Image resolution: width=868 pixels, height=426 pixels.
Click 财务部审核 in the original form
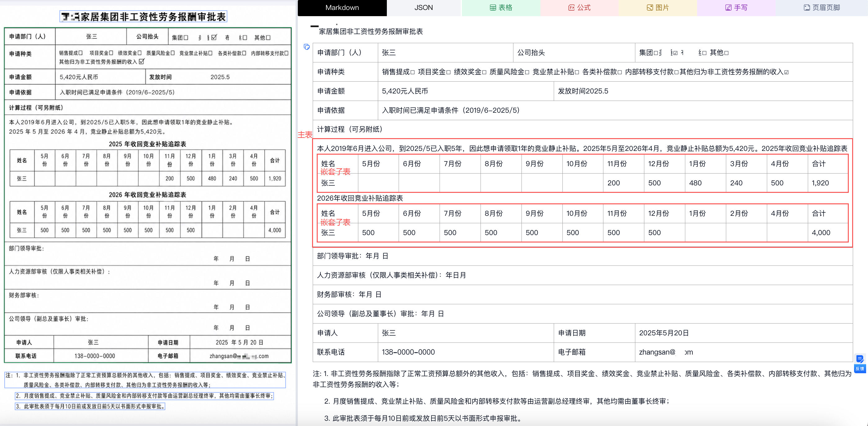(24, 295)
